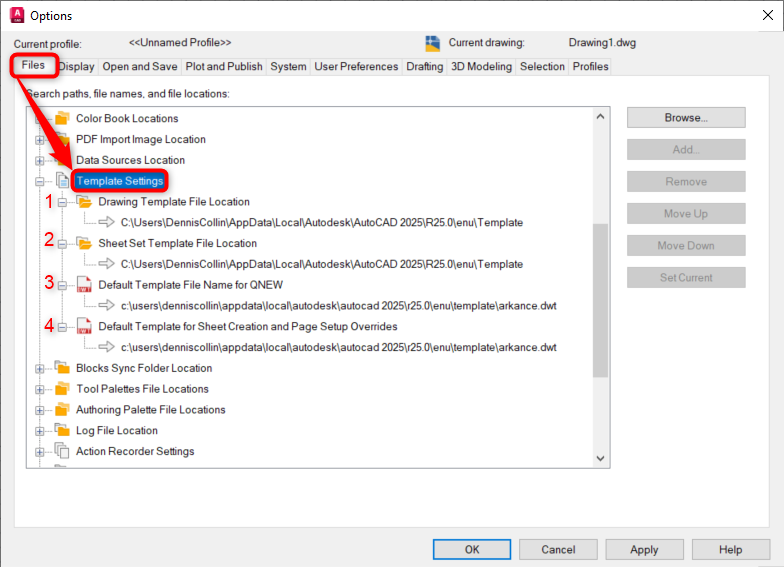The height and width of the screenshot is (567, 784).
Task: Open the User Preferences tab
Action: click(x=356, y=66)
